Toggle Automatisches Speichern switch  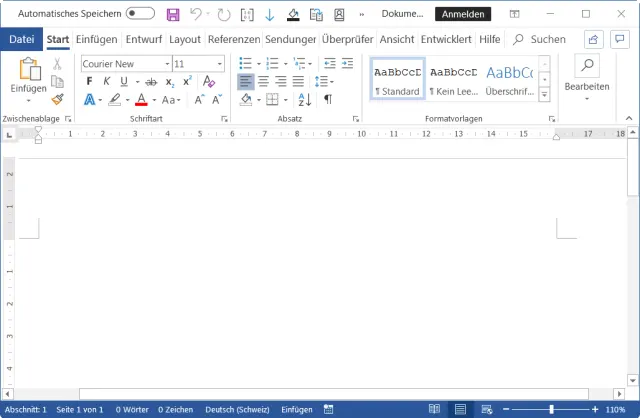[140, 15]
